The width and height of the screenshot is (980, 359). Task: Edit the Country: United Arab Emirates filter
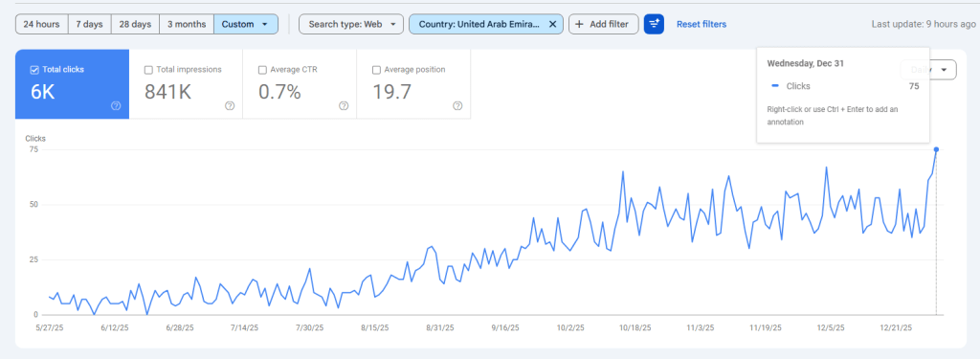tap(478, 24)
